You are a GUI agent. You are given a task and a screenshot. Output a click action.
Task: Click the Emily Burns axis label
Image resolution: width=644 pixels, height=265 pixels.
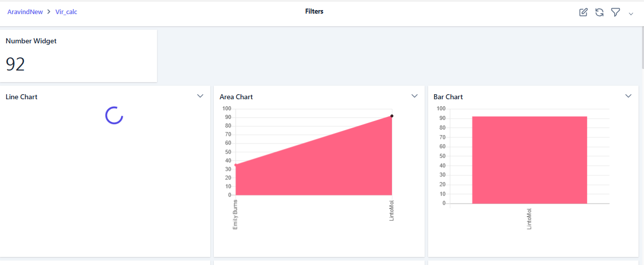235,215
